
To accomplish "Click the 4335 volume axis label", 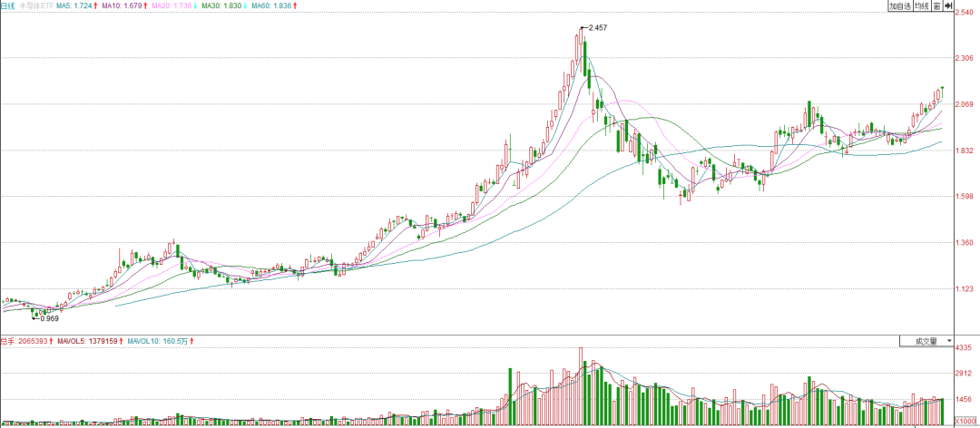I will click(963, 347).
